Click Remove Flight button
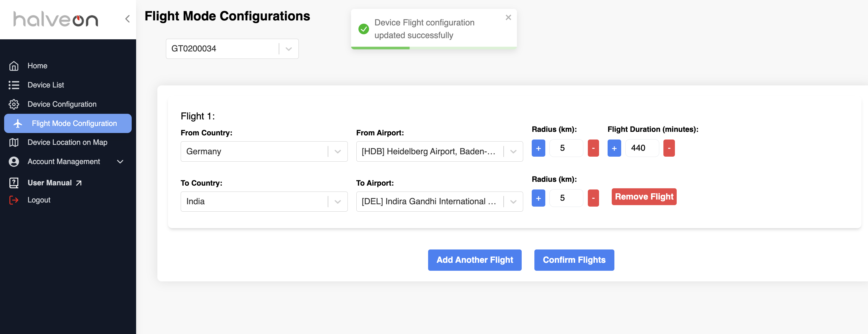 coord(644,197)
